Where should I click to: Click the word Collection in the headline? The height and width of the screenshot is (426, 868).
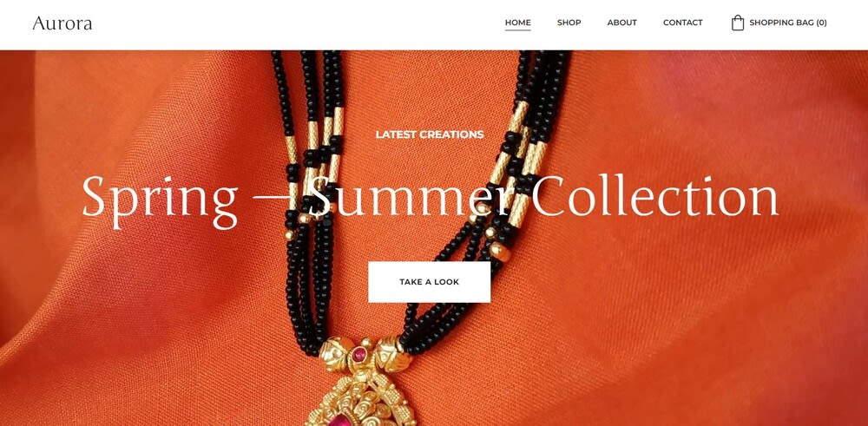point(654,195)
